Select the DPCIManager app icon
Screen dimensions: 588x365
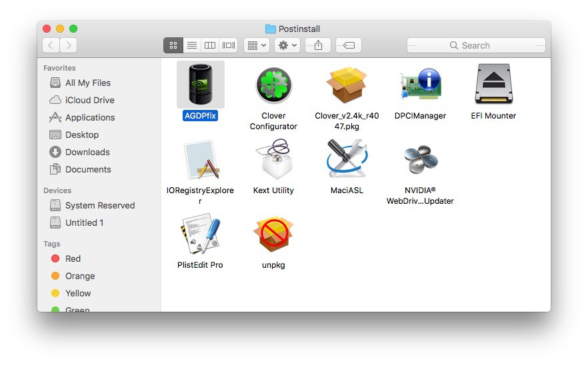click(421, 84)
